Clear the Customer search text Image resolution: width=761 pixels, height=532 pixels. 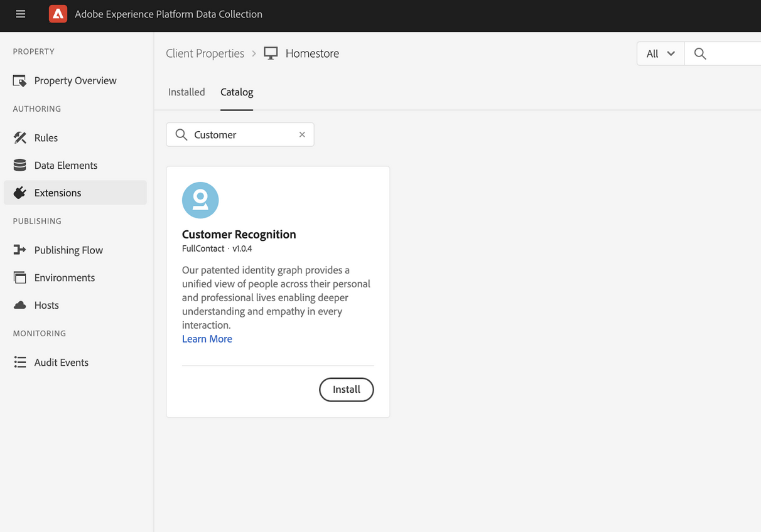(302, 134)
